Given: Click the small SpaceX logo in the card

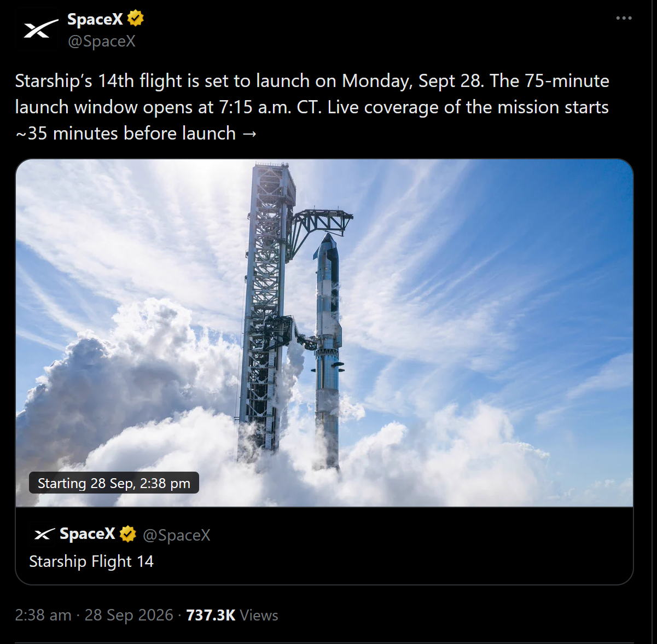Looking at the screenshot, I should tap(44, 534).
